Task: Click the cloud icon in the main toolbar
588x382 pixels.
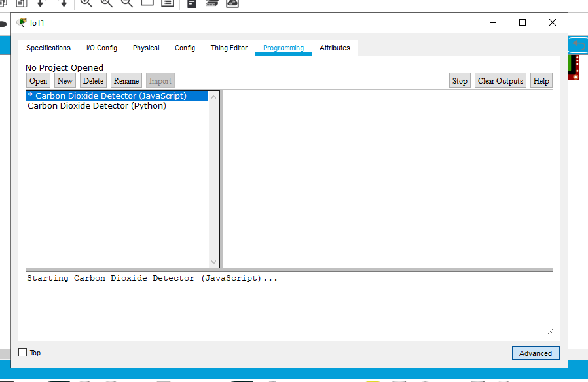Action: (232, 3)
